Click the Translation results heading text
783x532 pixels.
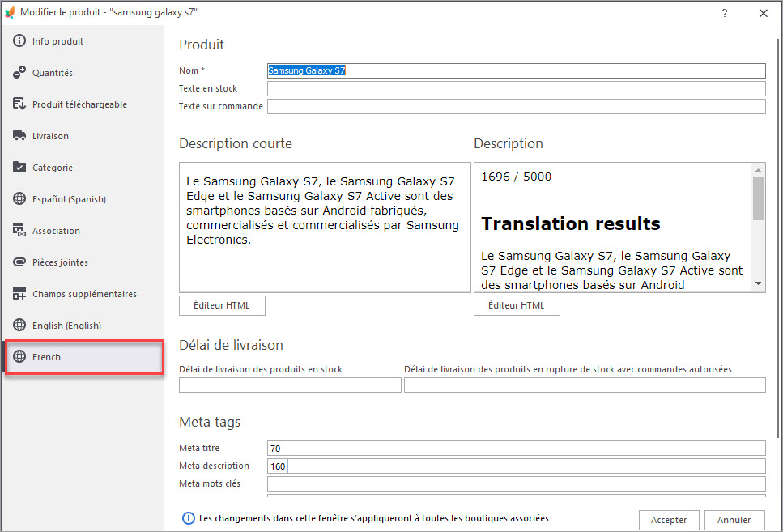click(x=571, y=223)
